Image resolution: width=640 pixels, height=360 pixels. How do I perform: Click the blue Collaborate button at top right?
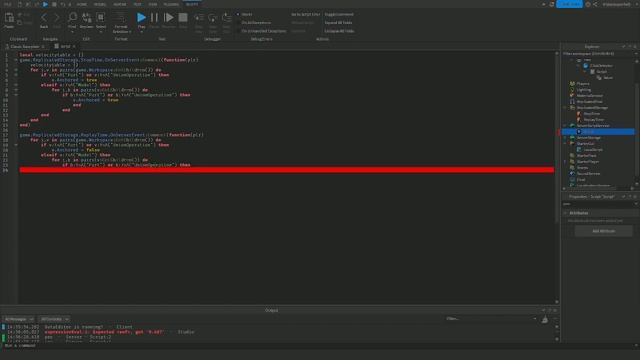click(569, 4)
